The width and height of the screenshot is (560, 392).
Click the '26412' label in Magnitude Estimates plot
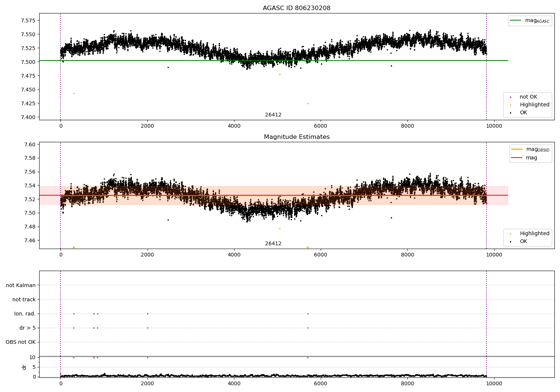pos(273,243)
